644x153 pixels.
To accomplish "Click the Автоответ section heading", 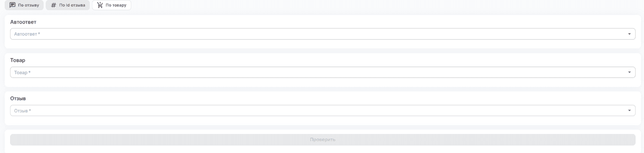I will [x=23, y=22].
